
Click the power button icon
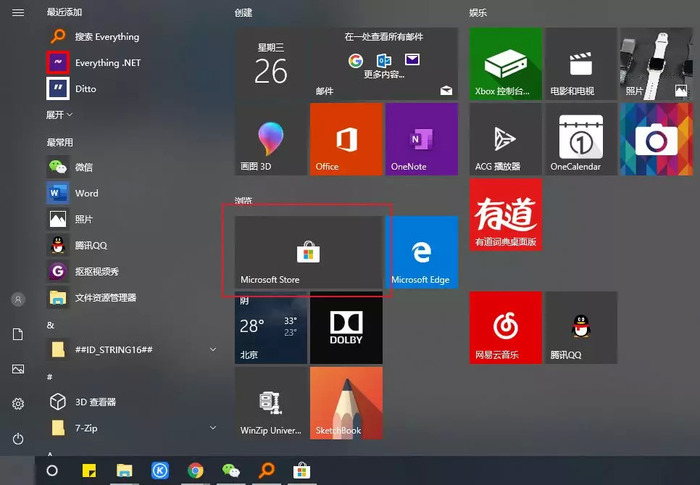(18, 439)
